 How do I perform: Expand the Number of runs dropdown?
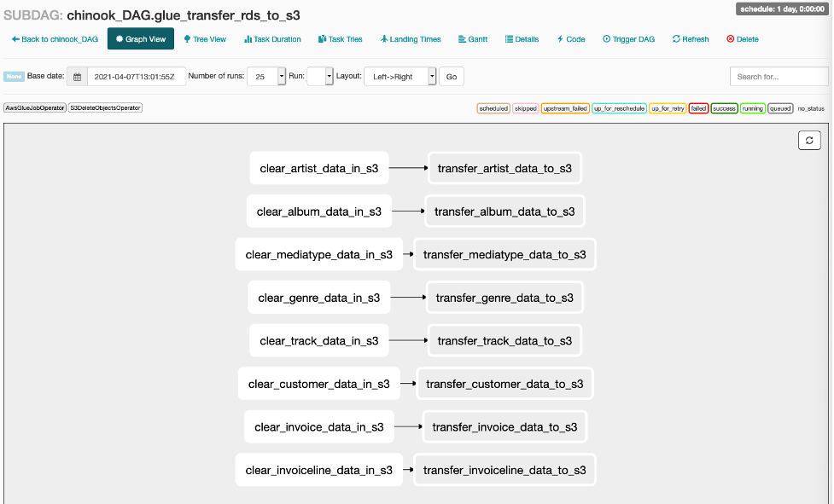265,77
